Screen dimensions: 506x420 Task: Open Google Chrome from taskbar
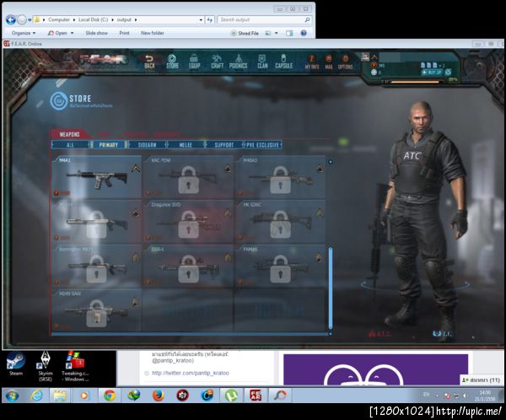(x=110, y=396)
